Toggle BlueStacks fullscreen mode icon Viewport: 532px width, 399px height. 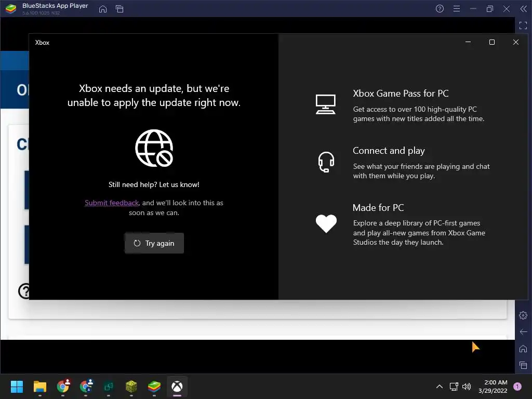click(523, 25)
